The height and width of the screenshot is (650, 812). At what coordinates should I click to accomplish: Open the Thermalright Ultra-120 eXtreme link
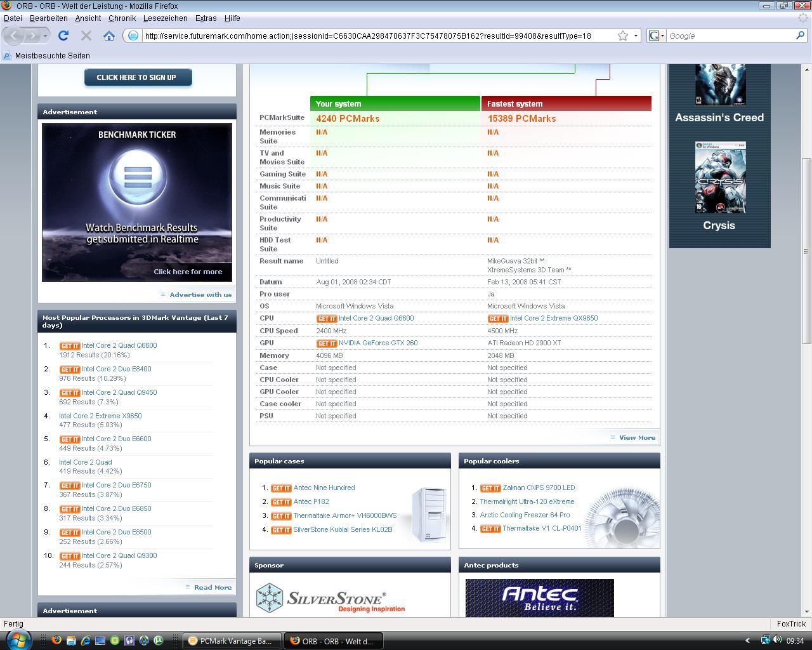coord(527,501)
